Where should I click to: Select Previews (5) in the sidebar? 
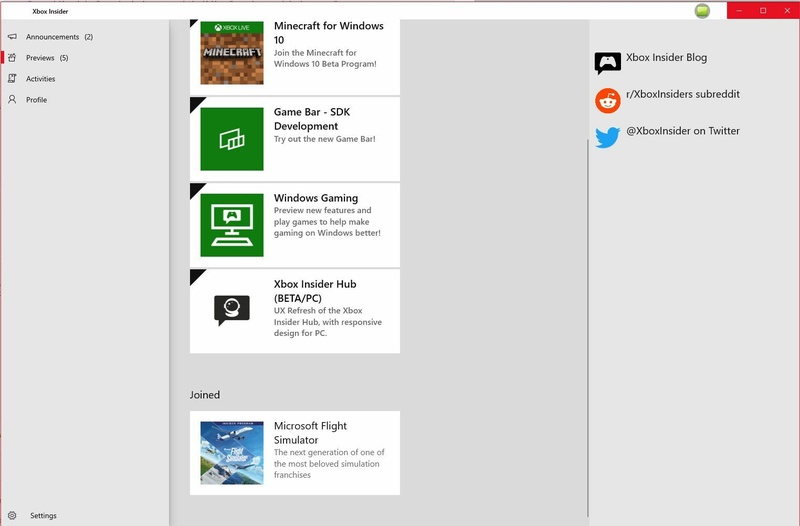click(47, 58)
